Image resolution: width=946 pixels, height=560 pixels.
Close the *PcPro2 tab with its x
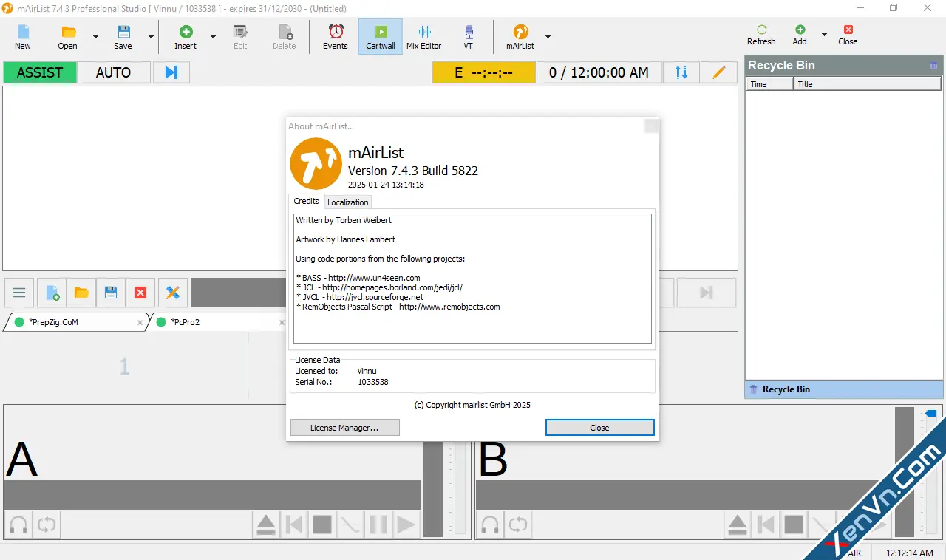pos(282,322)
